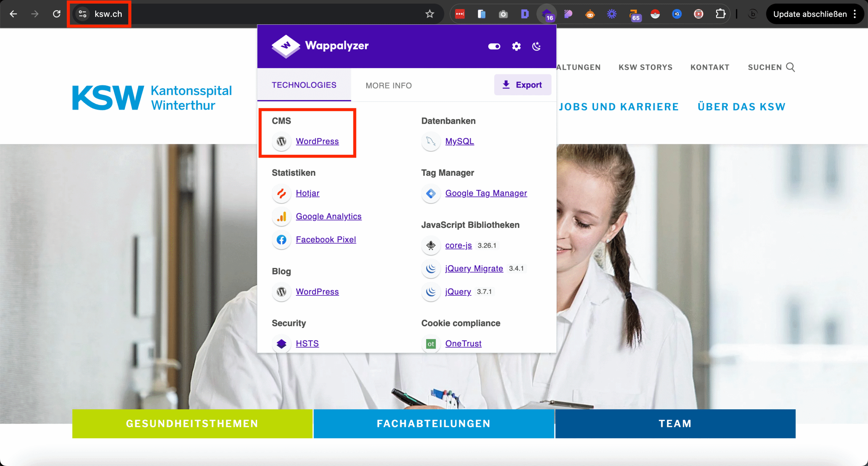Viewport: 868px width, 466px height.
Task: Open the WordPress link under Blog
Action: coord(317,292)
